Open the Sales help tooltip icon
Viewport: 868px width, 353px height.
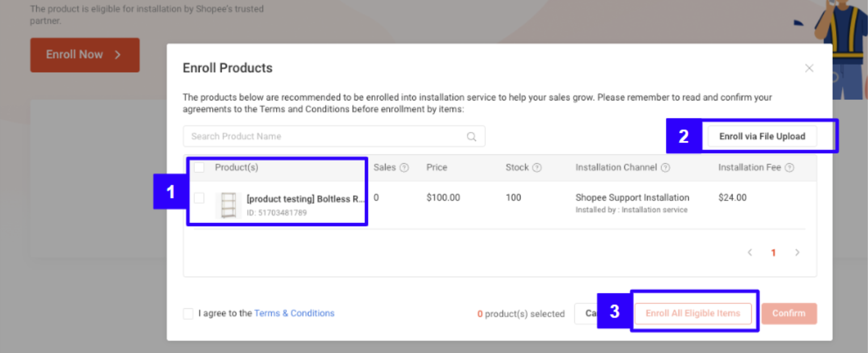[x=404, y=168]
